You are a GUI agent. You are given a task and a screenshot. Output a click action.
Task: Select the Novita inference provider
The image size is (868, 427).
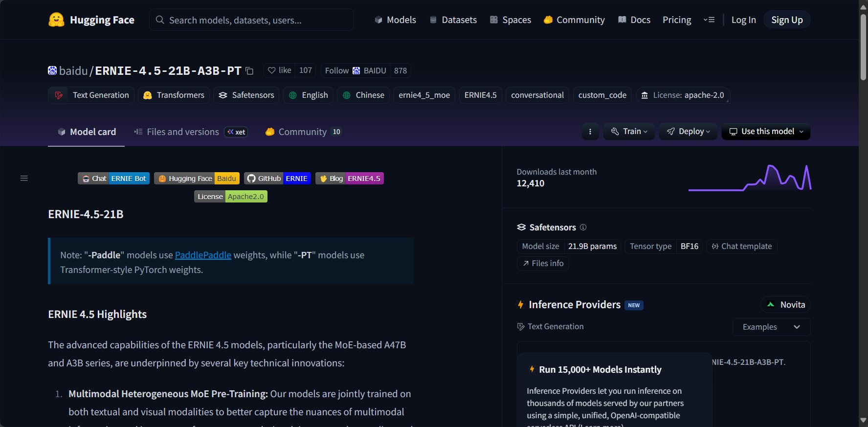786,305
